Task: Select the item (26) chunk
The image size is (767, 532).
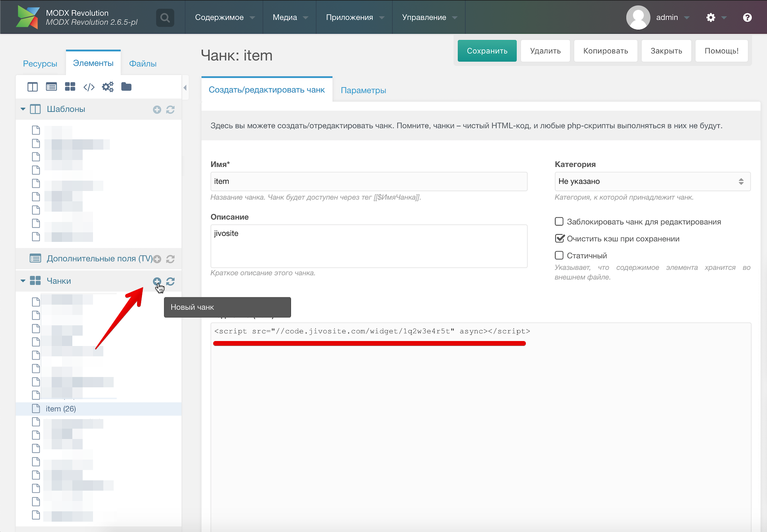Action: (x=98, y=409)
